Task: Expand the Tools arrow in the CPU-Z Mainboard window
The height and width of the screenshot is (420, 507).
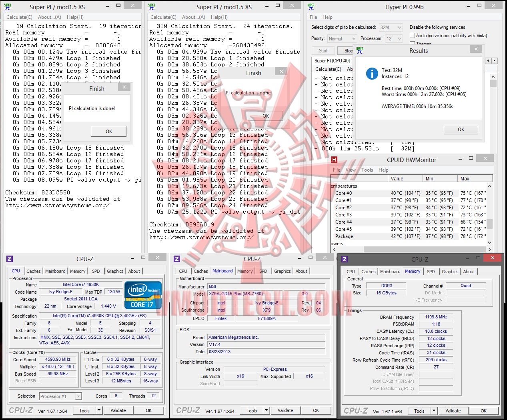Action: click(267, 410)
